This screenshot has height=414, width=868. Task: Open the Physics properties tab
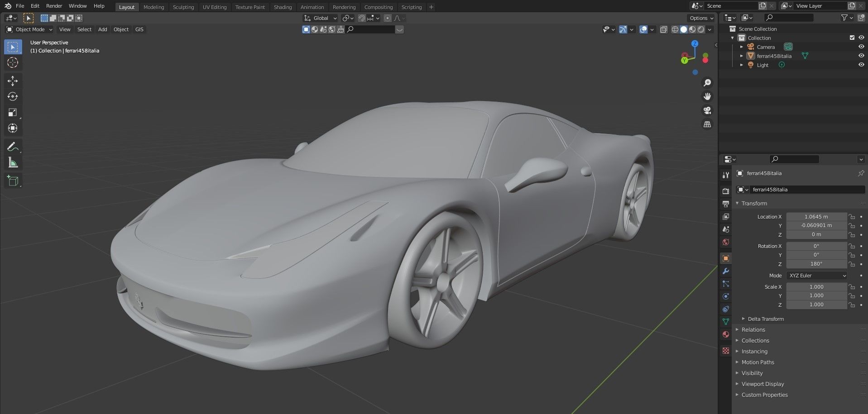coord(726,296)
